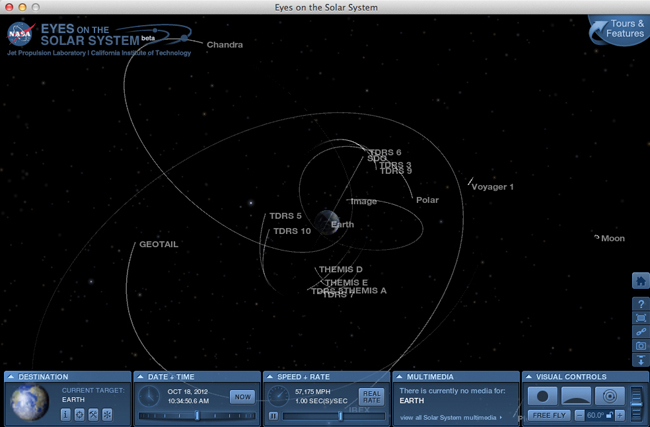Click the REAL RATE button
650x427 pixels.
coord(371,397)
